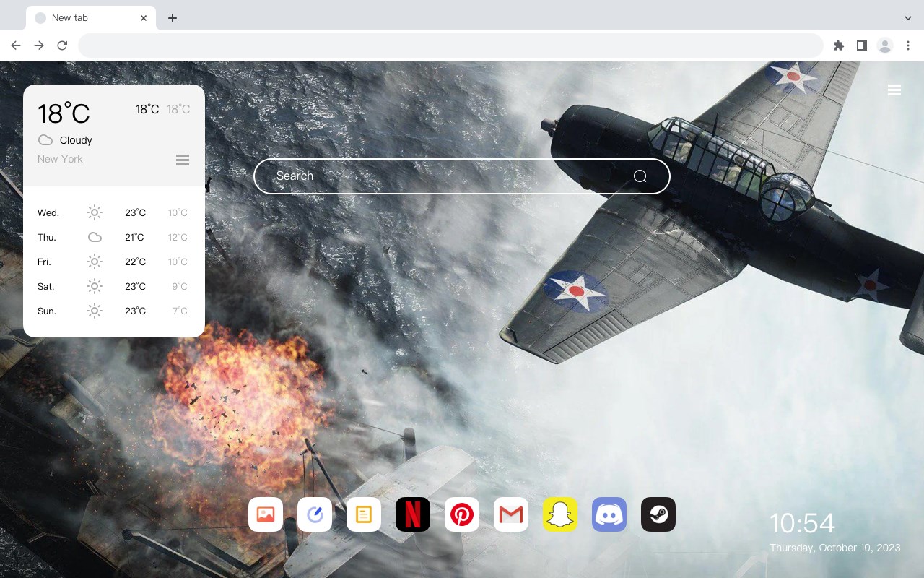The height and width of the screenshot is (578, 924).
Task: Go back to previous page
Action: [x=16, y=46]
